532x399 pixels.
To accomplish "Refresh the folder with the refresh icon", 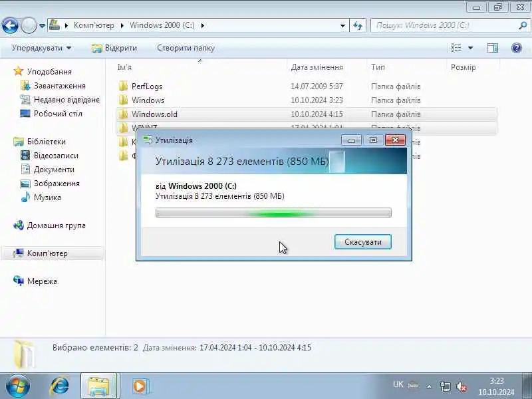I will tap(358, 25).
